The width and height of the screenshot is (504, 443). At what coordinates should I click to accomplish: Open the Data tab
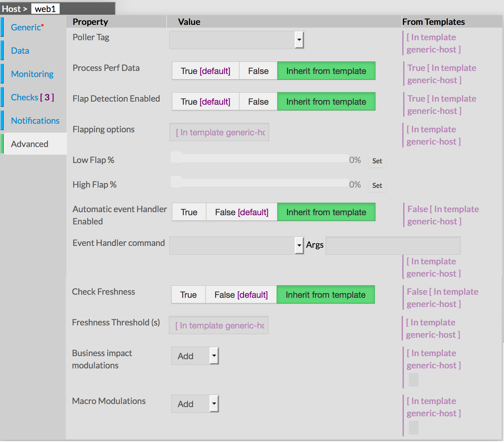coord(20,51)
